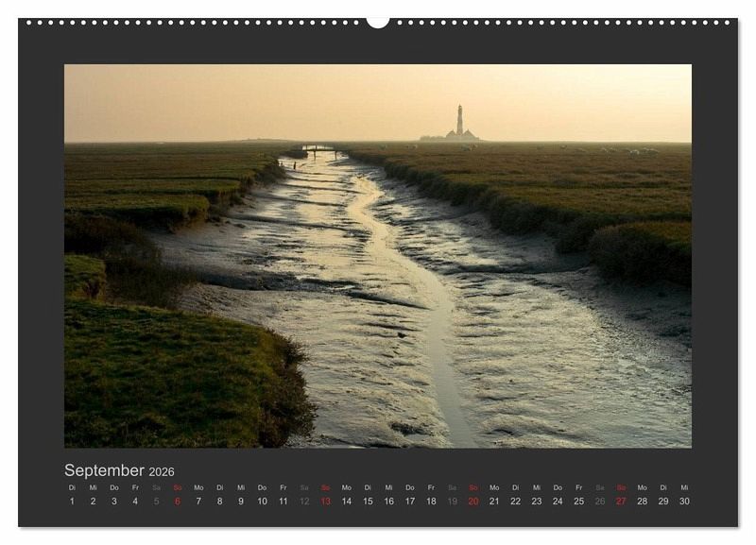The image size is (756, 545).
Task: Select date 2 in the calendar row
Action: (93, 502)
